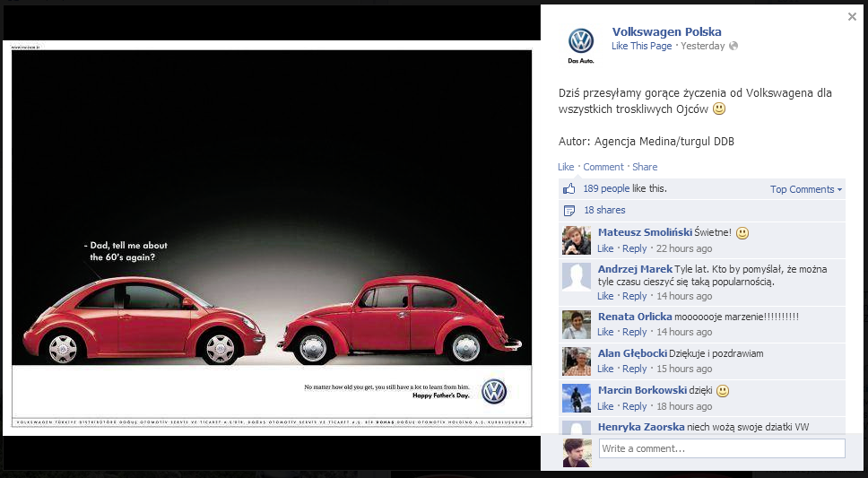The width and height of the screenshot is (868, 478).
Task: Click Like This Page link
Action: tap(641, 47)
